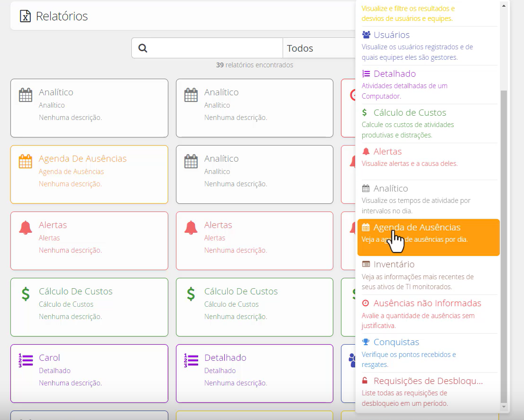
Task: Click 'Verifique os pontos recebidos e resgates' text
Action: coord(409,359)
